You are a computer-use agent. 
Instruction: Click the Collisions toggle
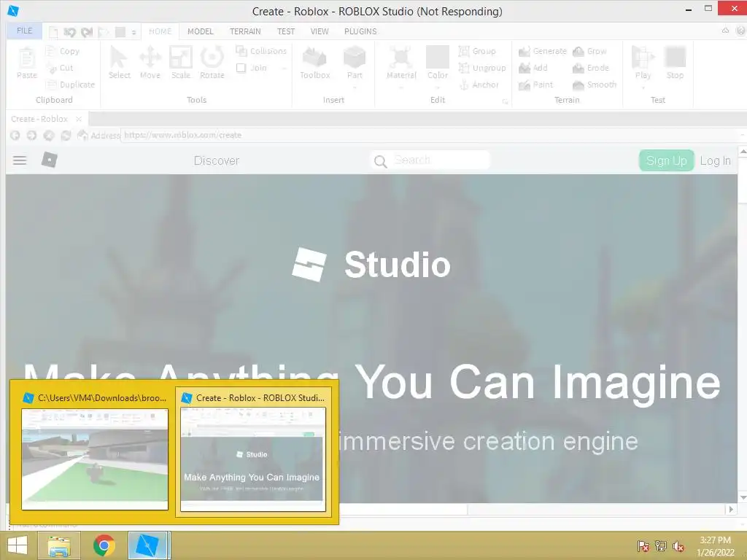(261, 50)
